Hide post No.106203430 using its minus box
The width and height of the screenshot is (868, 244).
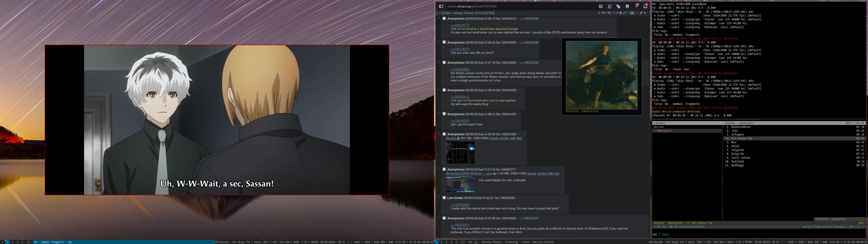(438, 113)
